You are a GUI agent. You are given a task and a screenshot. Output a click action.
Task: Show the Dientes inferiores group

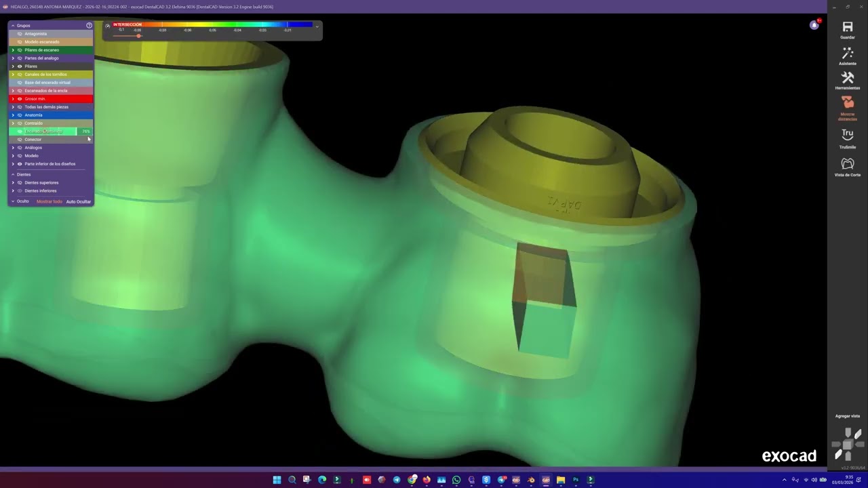coord(20,191)
